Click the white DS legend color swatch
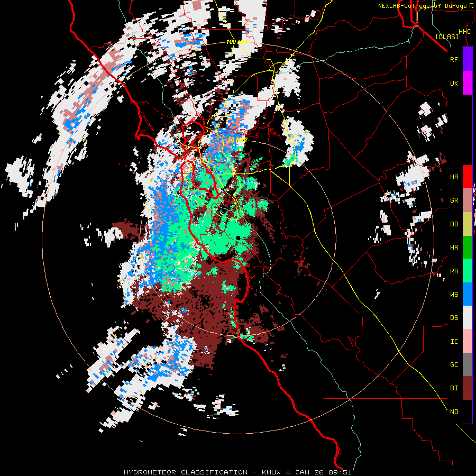The width and height of the screenshot is (476, 476). tap(467, 317)
